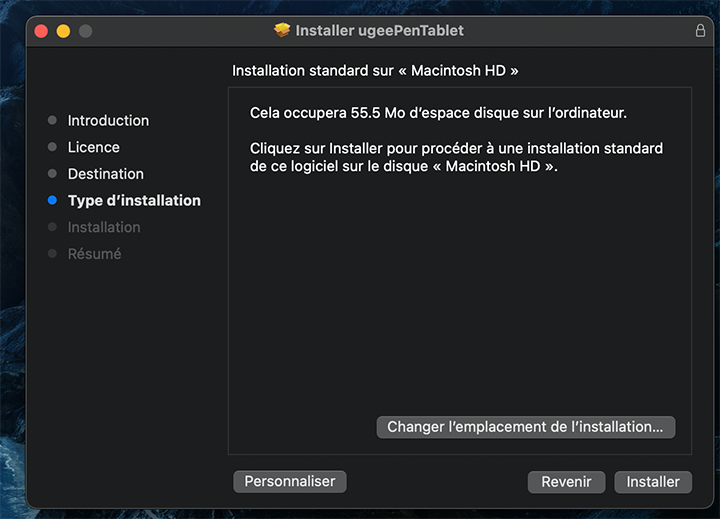Select the Type d'installation step
Screen dimensions: 720x519
tap(134, 200)
